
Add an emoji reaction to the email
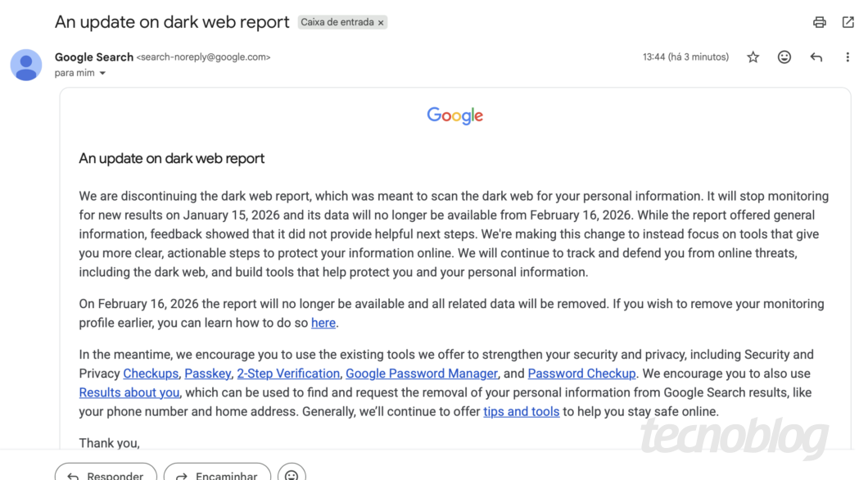pos(784,57)
